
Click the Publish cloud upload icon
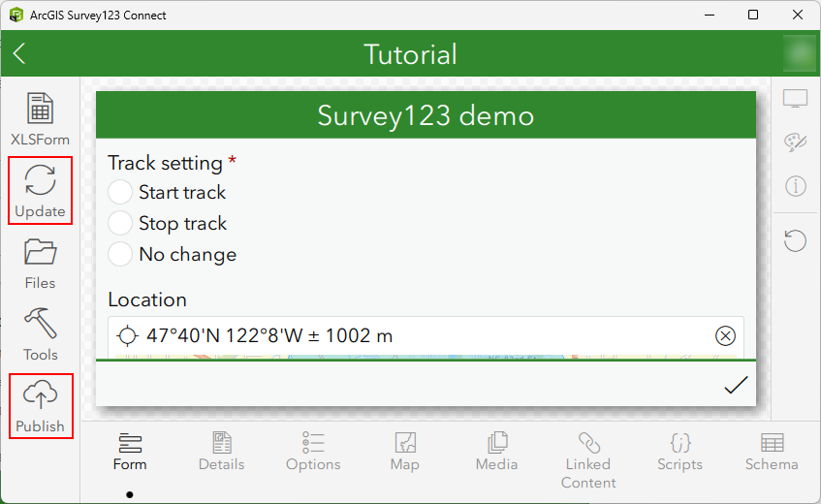coord(40,396)
